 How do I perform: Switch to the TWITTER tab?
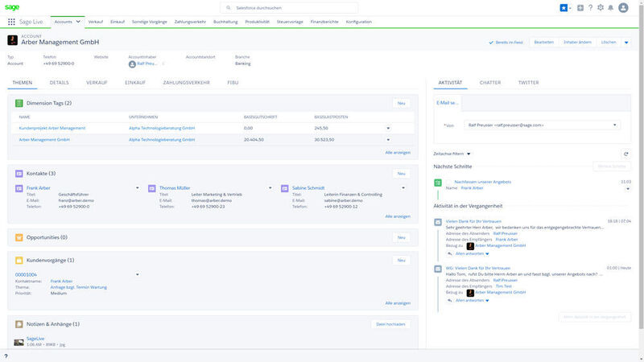(x=529, y=83)
